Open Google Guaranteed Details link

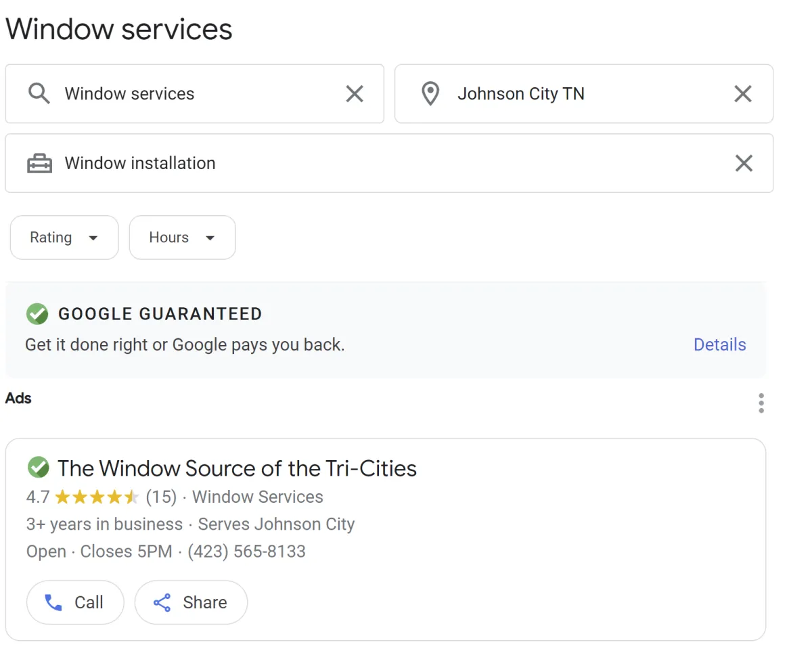coord(719,344)
